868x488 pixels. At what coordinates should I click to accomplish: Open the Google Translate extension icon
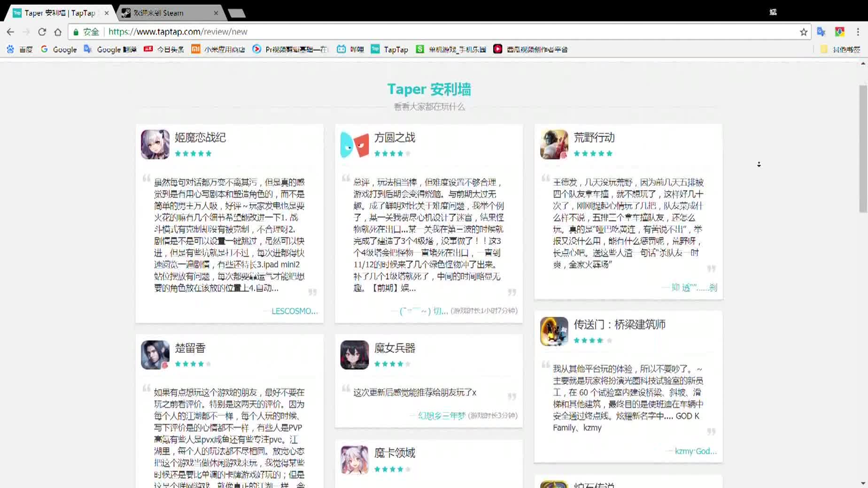coord(821,32)
